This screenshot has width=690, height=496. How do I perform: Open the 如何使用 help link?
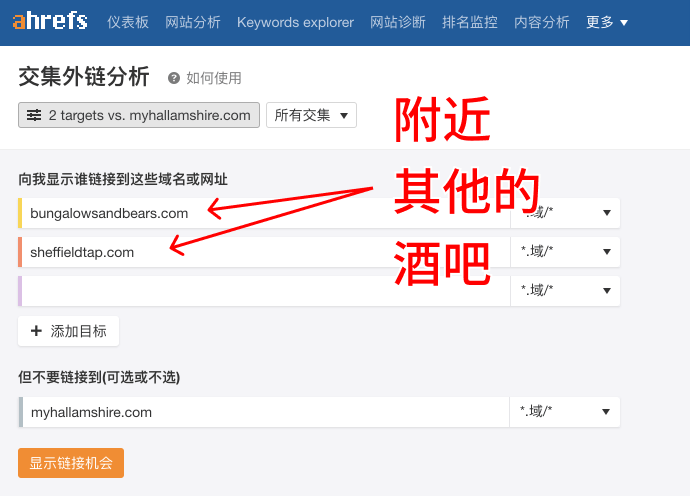click(x=214, y=78)
